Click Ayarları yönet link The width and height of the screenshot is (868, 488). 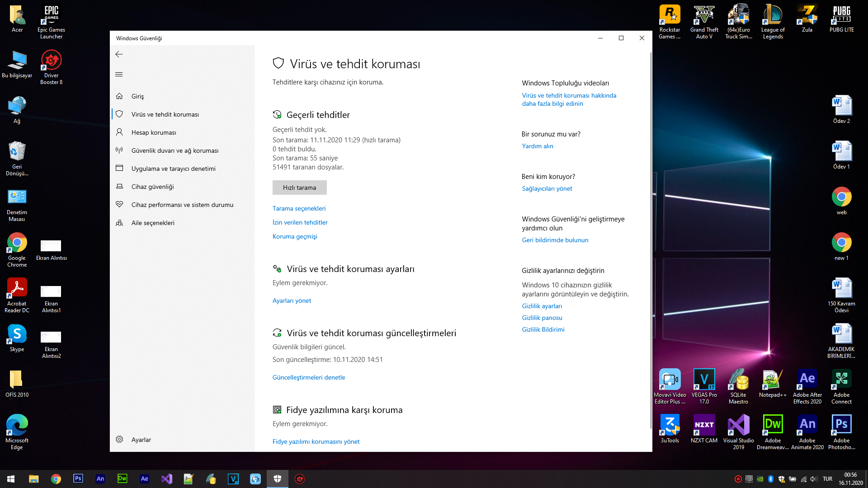[292, 300]
